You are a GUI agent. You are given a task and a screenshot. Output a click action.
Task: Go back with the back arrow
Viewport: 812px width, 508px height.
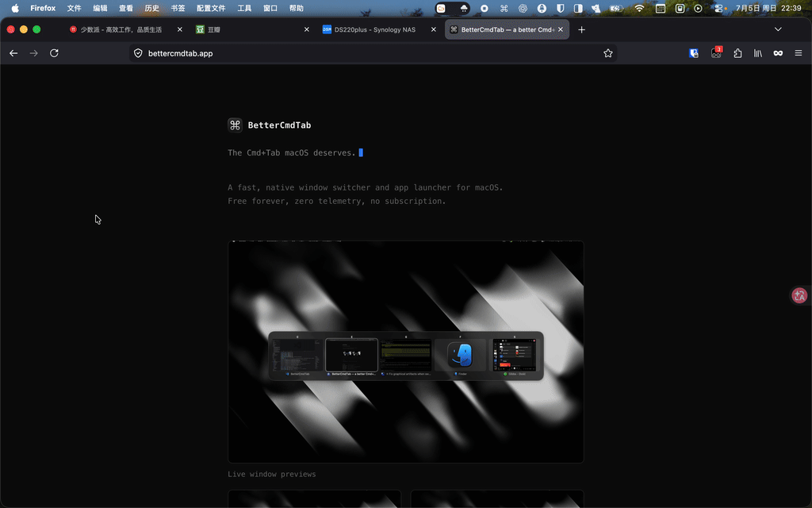[13, 53]
